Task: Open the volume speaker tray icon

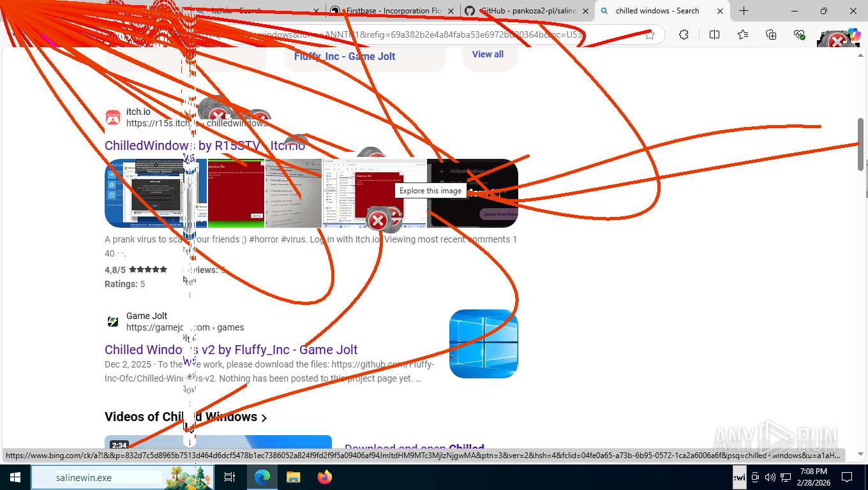Action: 770,477
